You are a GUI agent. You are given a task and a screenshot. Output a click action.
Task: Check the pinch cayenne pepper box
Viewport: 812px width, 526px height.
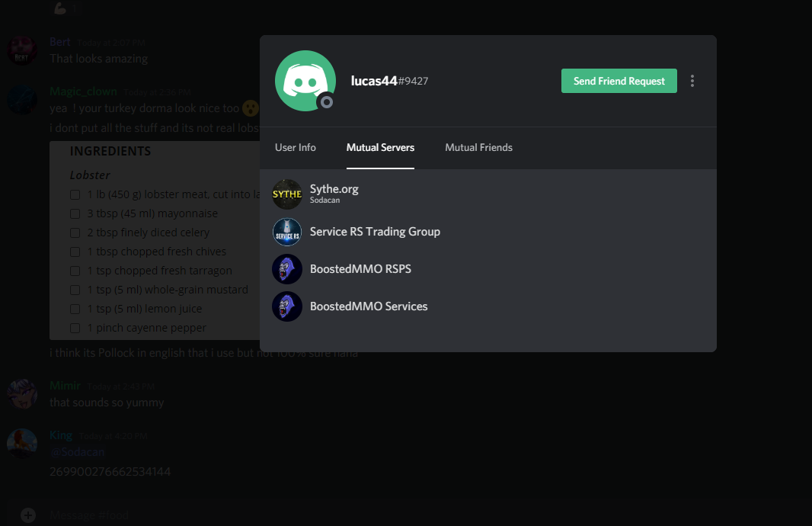[75, 328]
